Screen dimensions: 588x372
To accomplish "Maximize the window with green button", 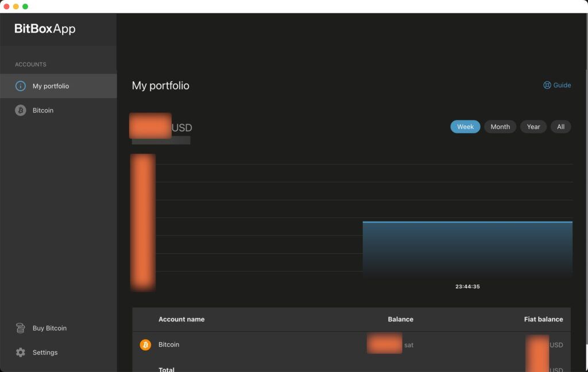I will [25, 6].
